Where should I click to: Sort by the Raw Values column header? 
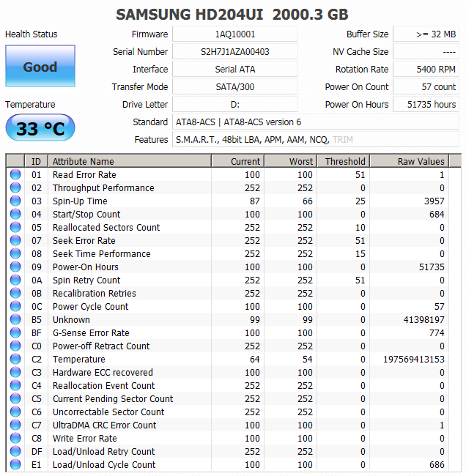(x=409, y=161)
